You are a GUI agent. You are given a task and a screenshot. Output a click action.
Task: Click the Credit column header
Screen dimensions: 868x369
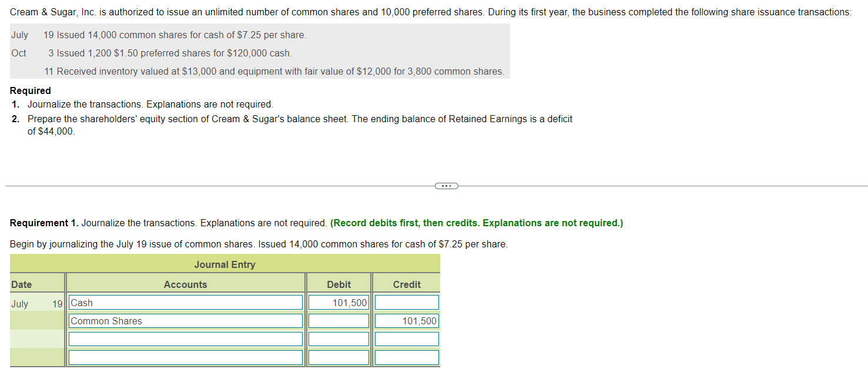(406, 284)
